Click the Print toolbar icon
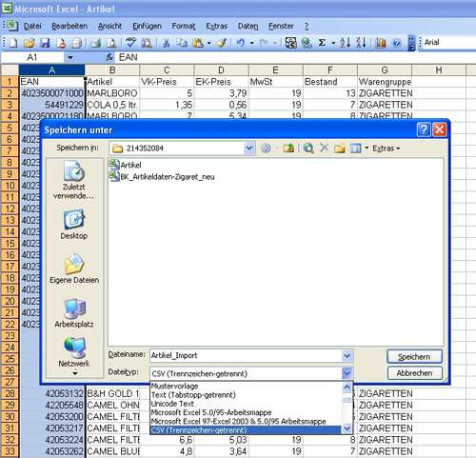Viewport: 476px width, 458px height. click(95, 43)
